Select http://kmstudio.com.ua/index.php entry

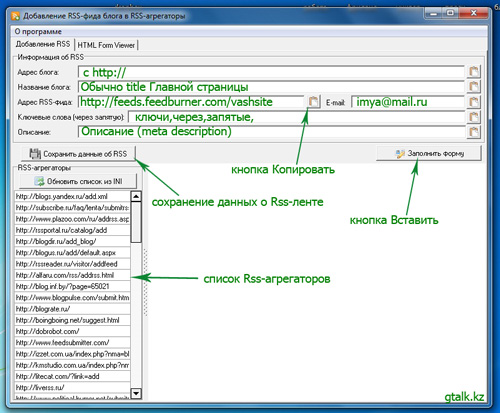72,365
